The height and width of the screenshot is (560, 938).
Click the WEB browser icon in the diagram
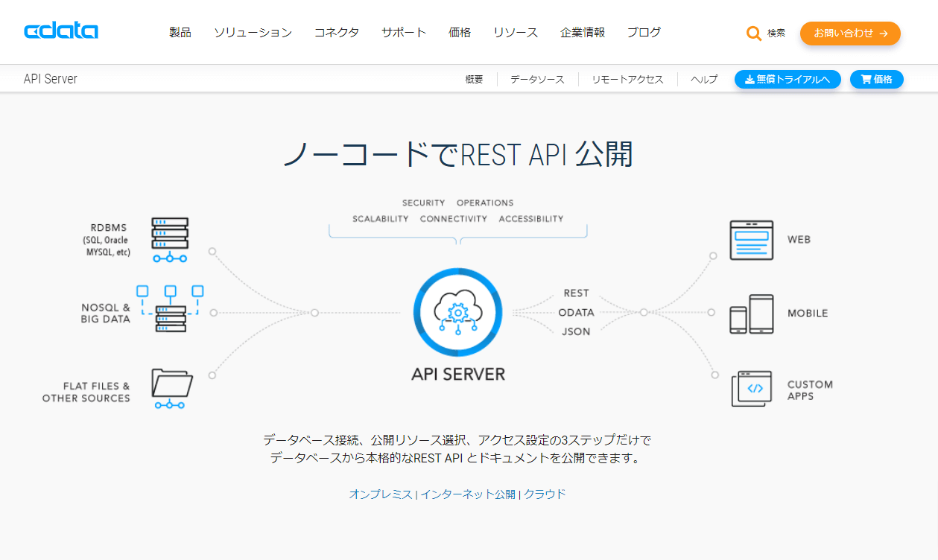click(x=752, y=238)
